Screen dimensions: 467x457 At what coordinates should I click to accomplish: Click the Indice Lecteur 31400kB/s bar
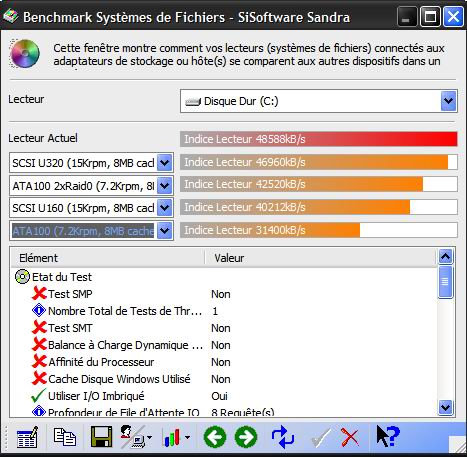click(x=319, y=230)
